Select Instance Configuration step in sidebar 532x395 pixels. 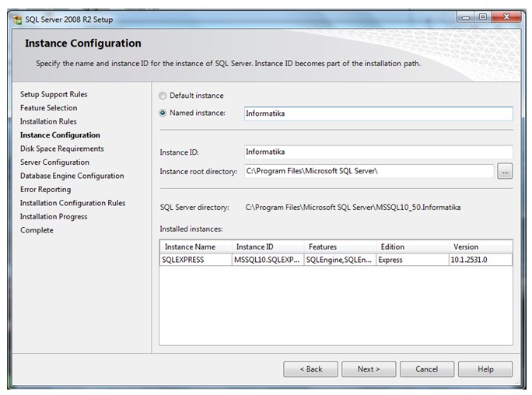coord(60,135)
